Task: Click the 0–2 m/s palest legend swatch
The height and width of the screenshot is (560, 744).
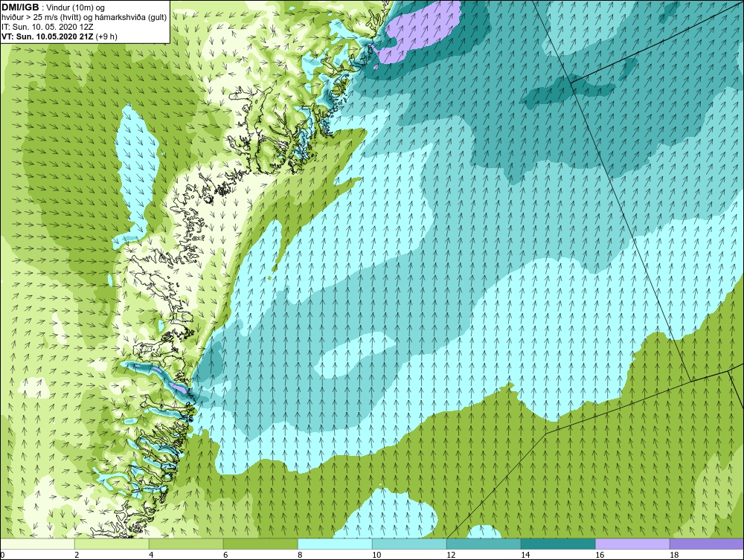Action: coord(37,544)
